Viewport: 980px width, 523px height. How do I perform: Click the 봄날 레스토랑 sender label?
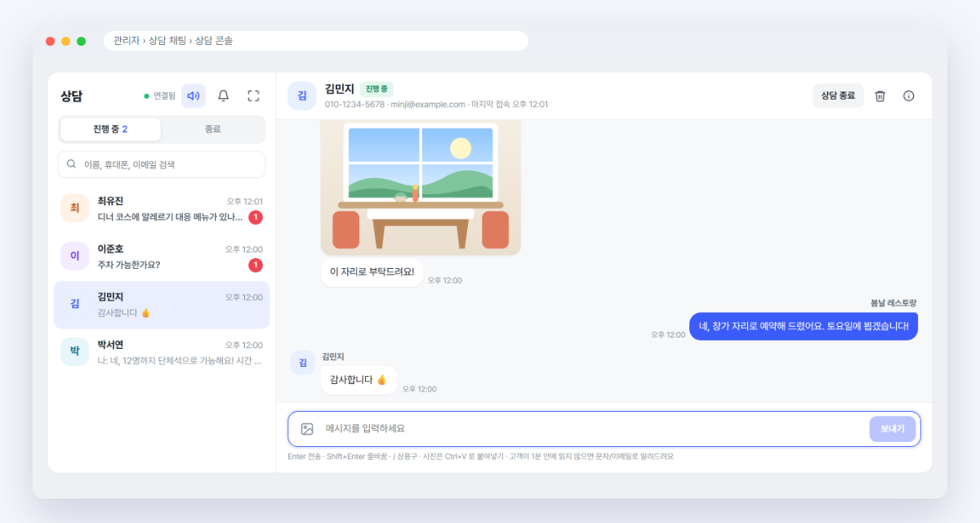pos(893,303)
